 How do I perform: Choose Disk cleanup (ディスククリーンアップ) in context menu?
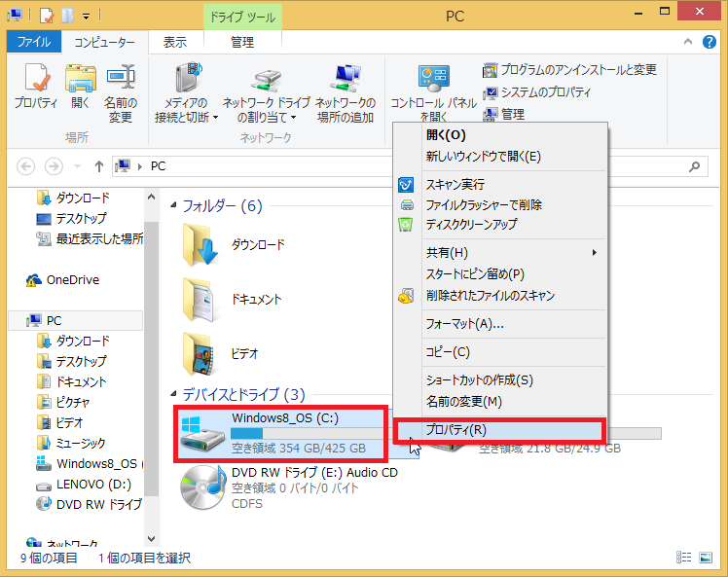[500, 225]
